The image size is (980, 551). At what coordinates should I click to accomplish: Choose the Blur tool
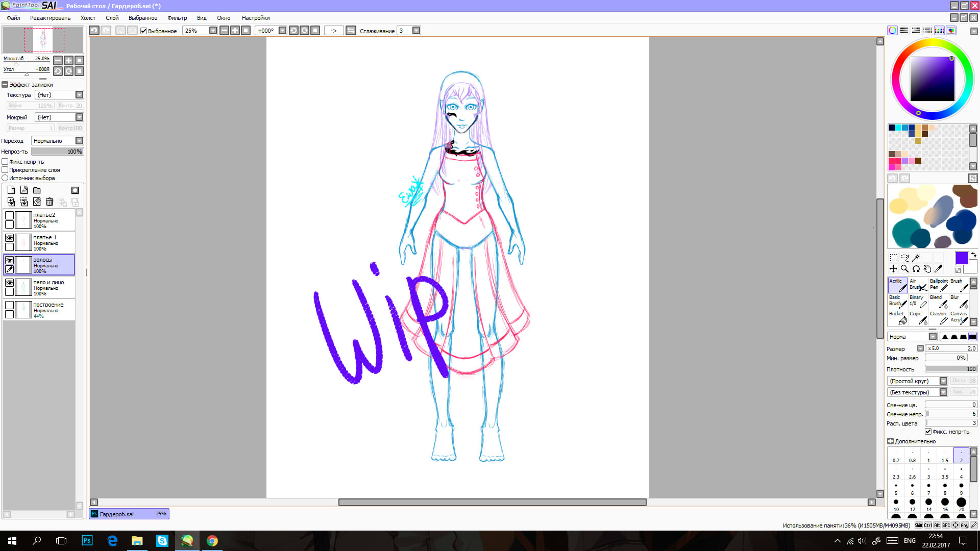coord(959,301)
